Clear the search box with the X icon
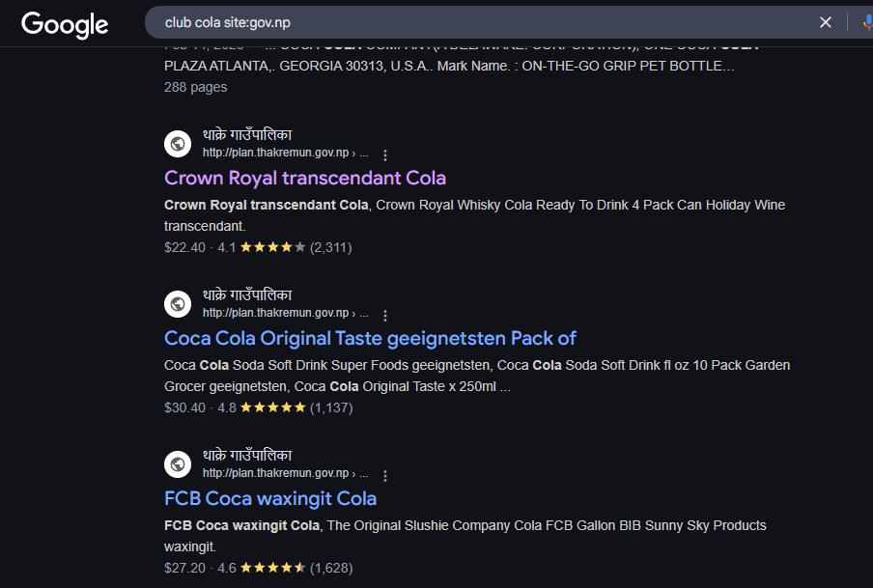873x588 pixels. point(826,22)
